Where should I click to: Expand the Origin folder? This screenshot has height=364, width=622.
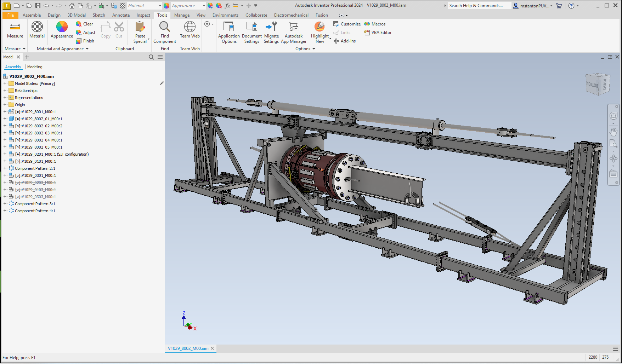pyautogui.click(x=5, y=105)
